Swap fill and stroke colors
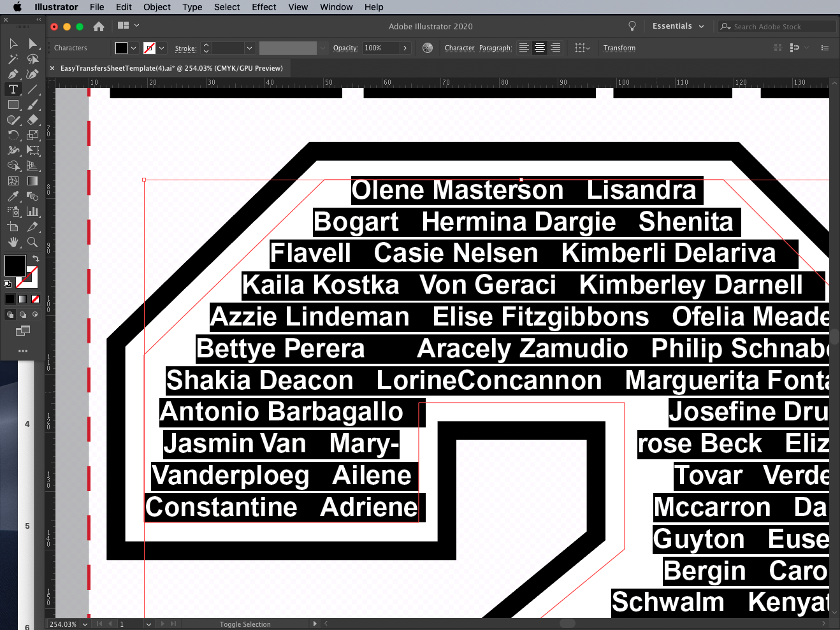 click(x=36, y=257)
